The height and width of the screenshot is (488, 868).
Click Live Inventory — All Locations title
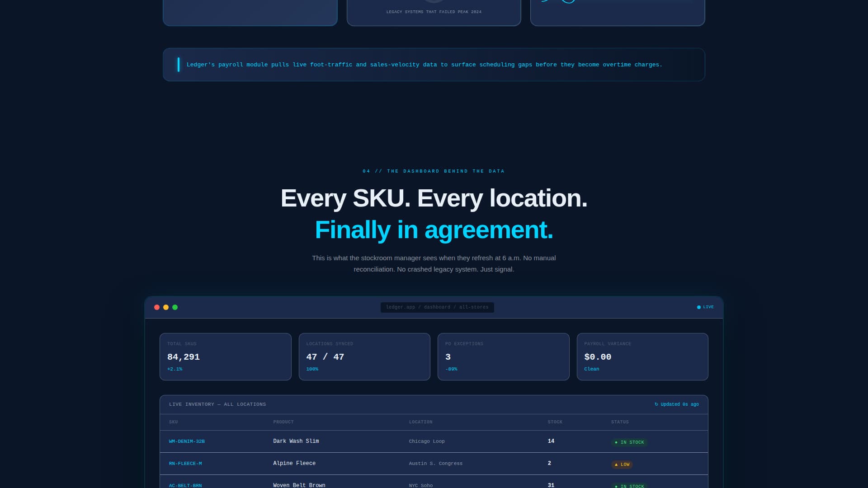tap(217, 404)
